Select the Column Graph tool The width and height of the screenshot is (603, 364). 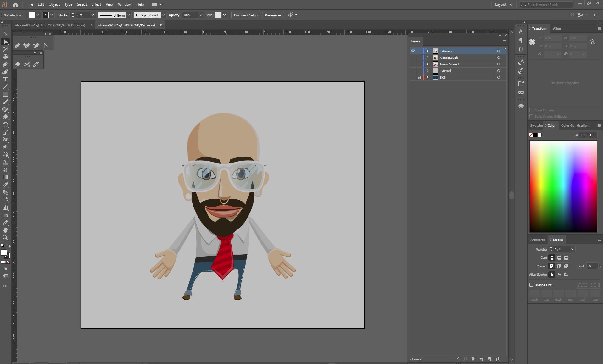[5, 208]
